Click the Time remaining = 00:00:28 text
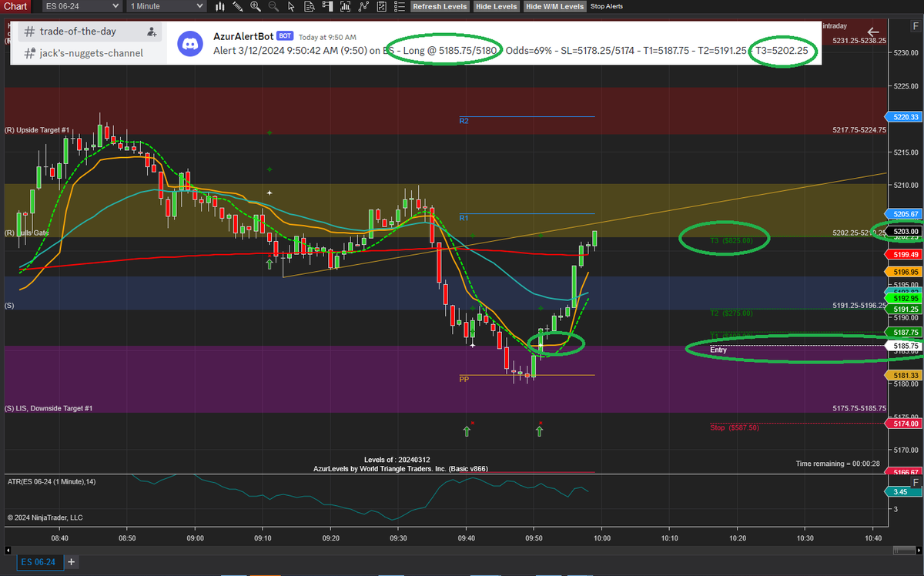Screen dimensions: 924x576 (839, 464)
